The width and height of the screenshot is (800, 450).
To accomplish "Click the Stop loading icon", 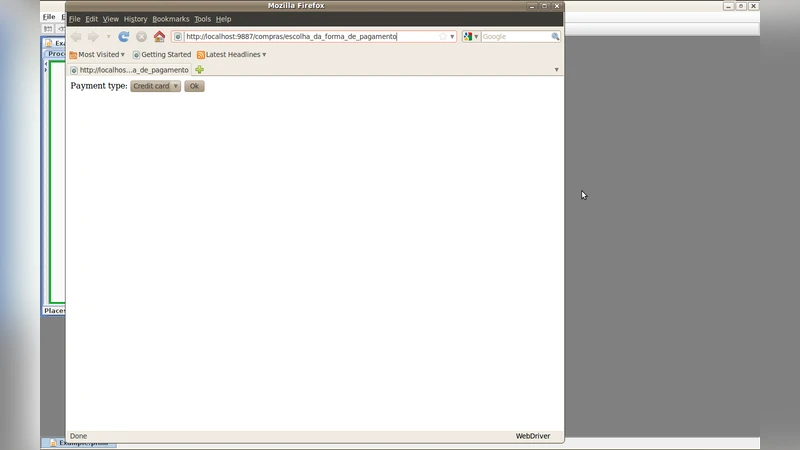I will pos(141,37).
